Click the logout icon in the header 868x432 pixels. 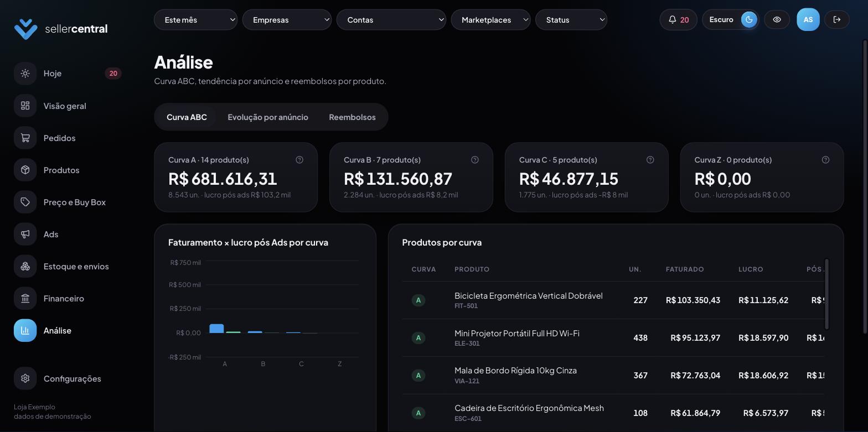click(x=837, y=20)
